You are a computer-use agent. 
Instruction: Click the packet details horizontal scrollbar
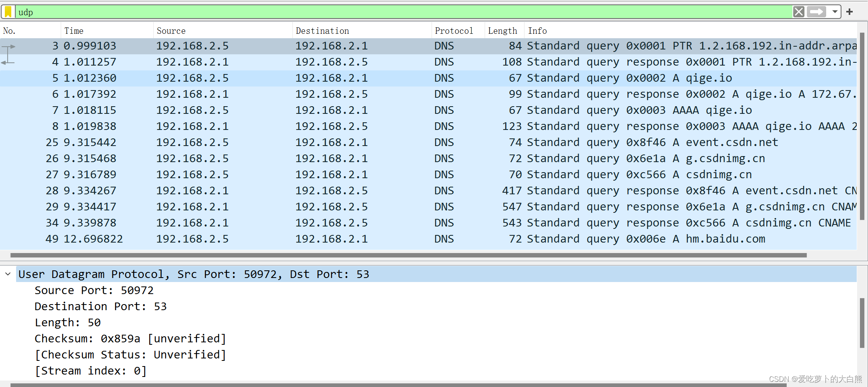[398, 385]
